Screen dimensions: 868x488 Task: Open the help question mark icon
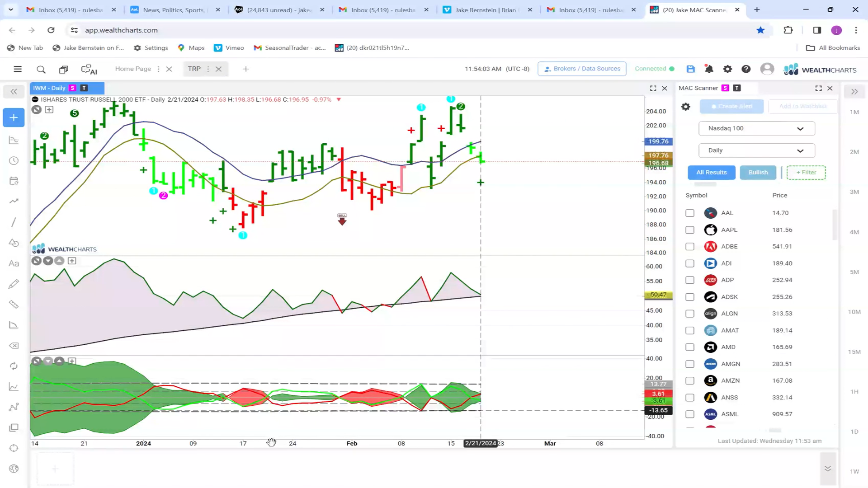tap(746, 69)
